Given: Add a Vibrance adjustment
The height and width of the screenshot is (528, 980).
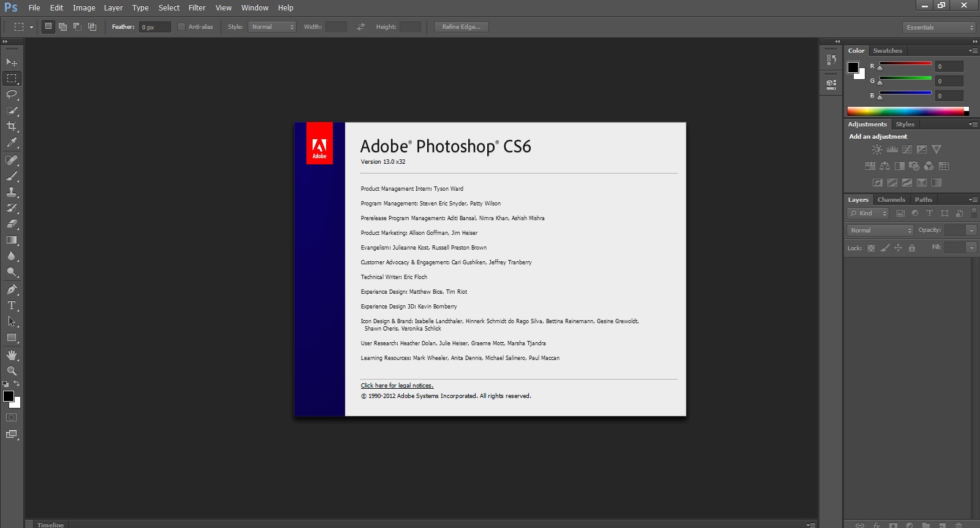Looking at the screenshot, I should pyautogui.click(x=936, y=150).
